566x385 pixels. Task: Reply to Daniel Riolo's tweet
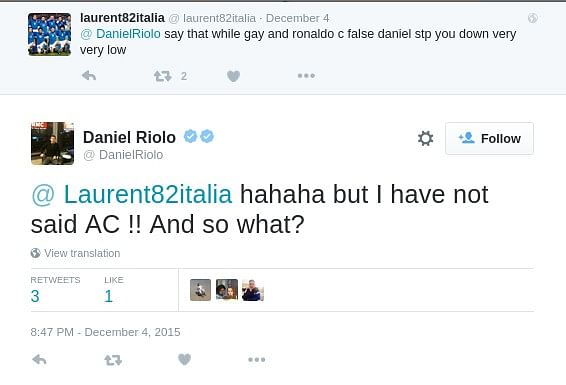click(x=39, y=359)
